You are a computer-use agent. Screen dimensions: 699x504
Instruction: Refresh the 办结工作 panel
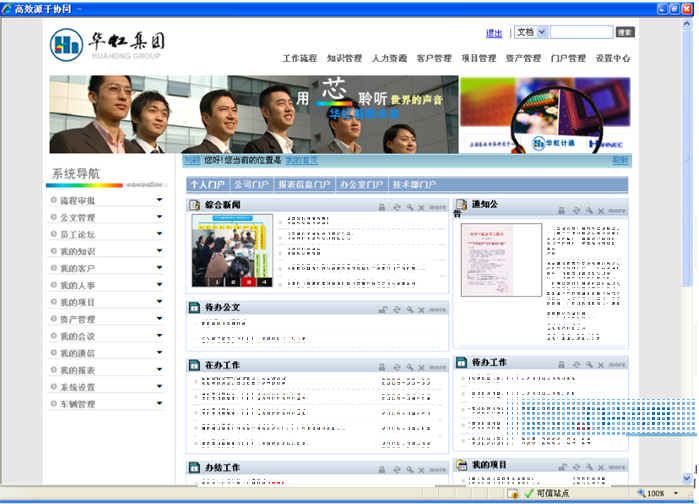[396, 470]
